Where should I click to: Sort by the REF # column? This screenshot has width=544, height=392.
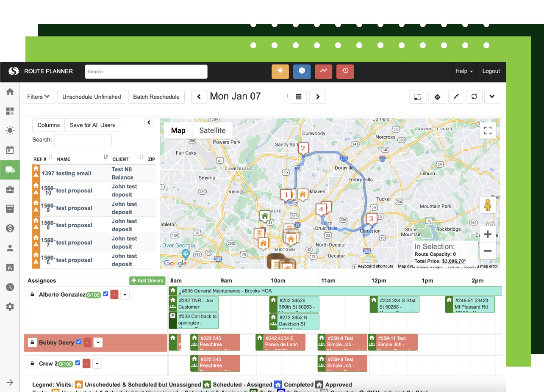click(x=43, y=159)
